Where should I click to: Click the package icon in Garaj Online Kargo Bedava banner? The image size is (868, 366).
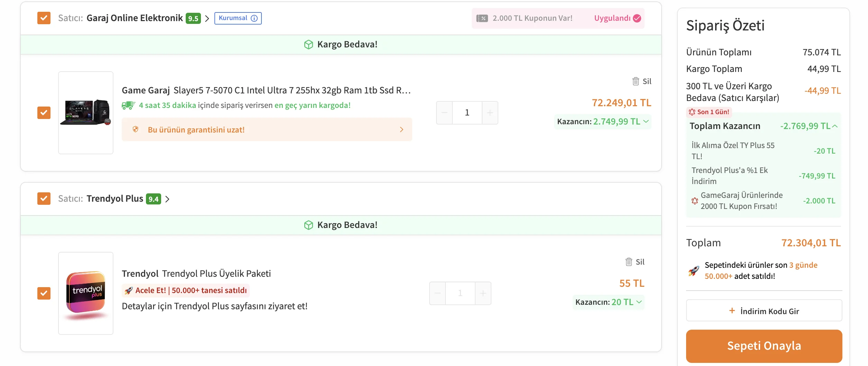point(308,45)
